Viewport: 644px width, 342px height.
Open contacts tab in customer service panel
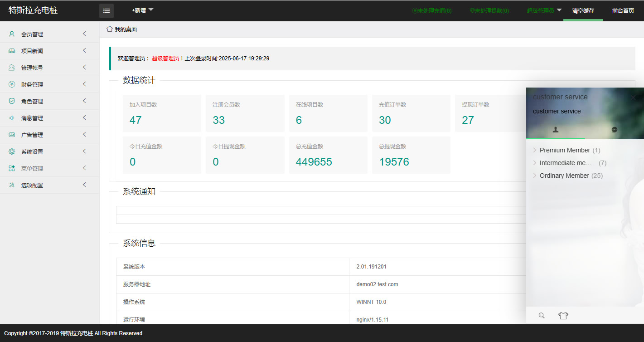click(x=556, y=130)
